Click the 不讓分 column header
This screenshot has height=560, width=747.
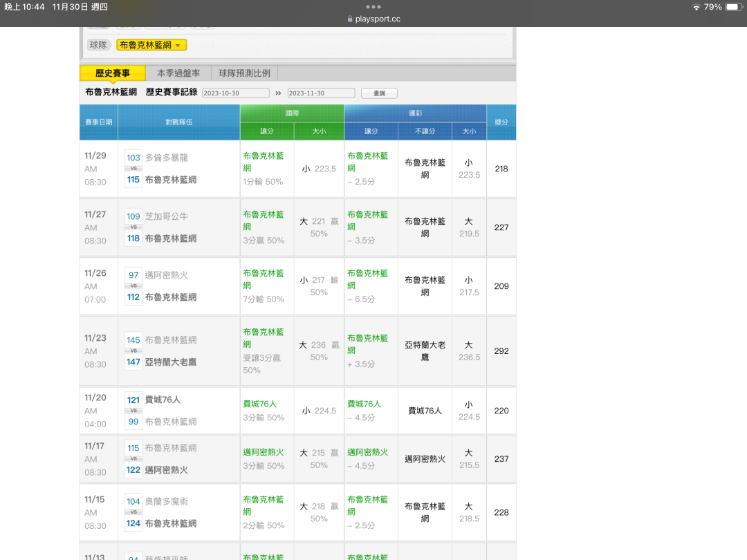pyautogui.click(x=425, y=131)
